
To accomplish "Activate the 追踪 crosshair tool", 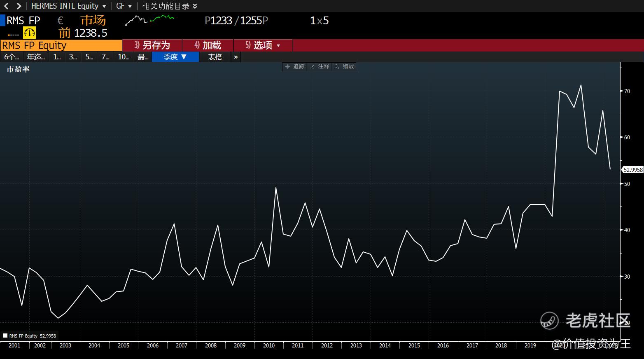I will (295, 66).
